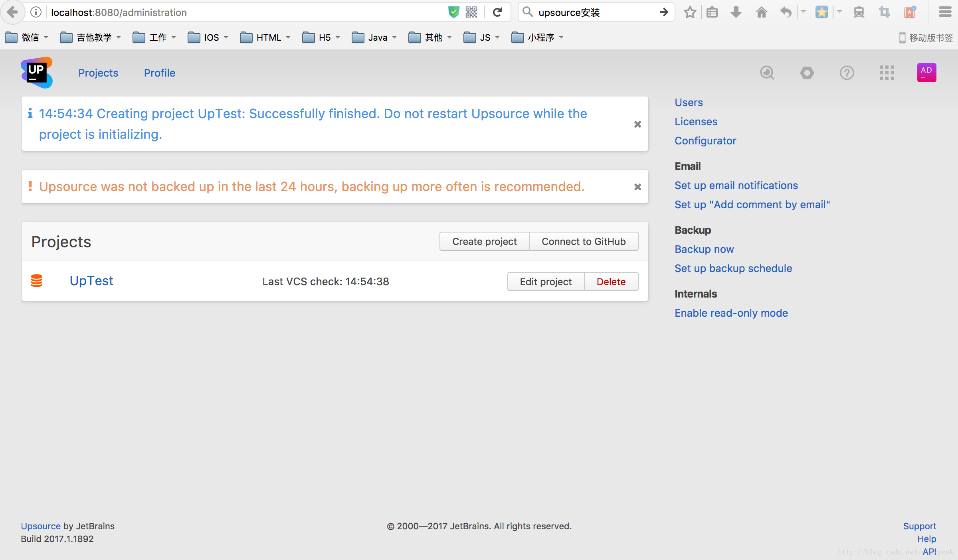958x560 pixels.
Task: Open the Users admin link
Action: 689,103
